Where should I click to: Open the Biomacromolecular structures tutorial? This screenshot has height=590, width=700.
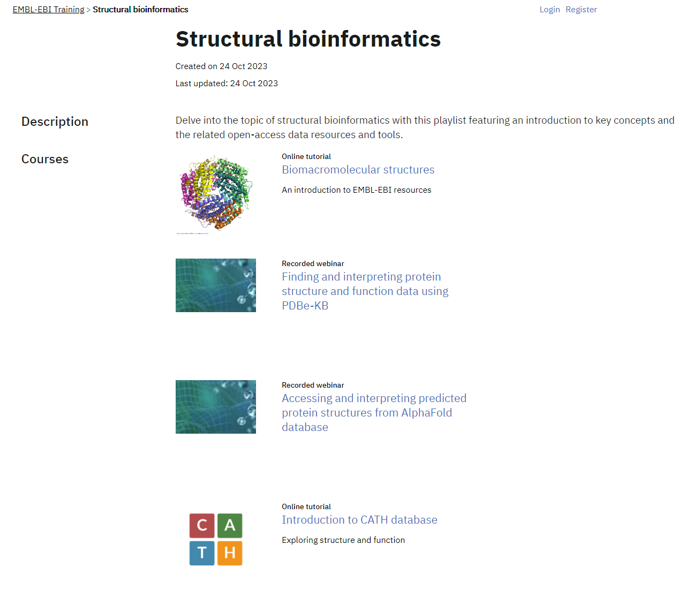[358, 170]
